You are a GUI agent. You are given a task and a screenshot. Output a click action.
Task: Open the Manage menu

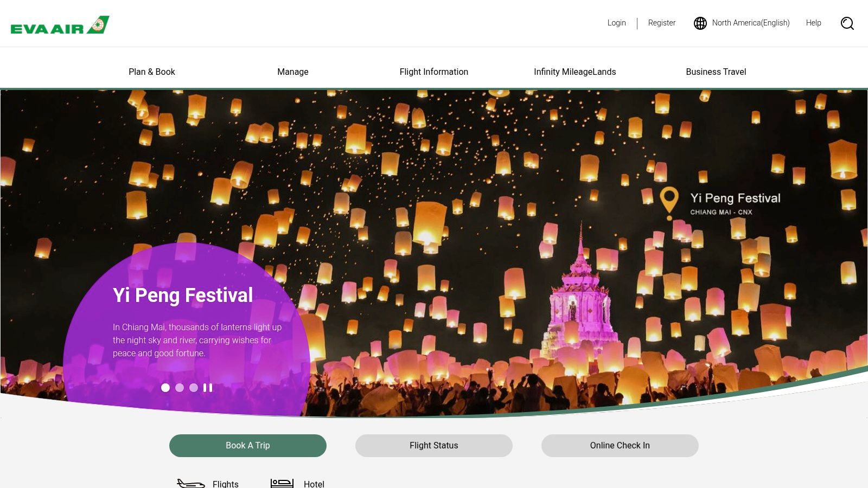293,72
